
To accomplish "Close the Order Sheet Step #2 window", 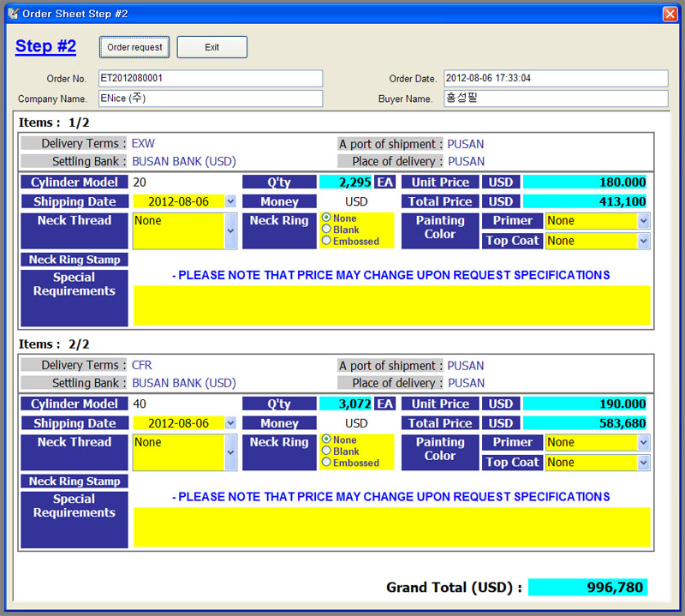I will (670, 14).
